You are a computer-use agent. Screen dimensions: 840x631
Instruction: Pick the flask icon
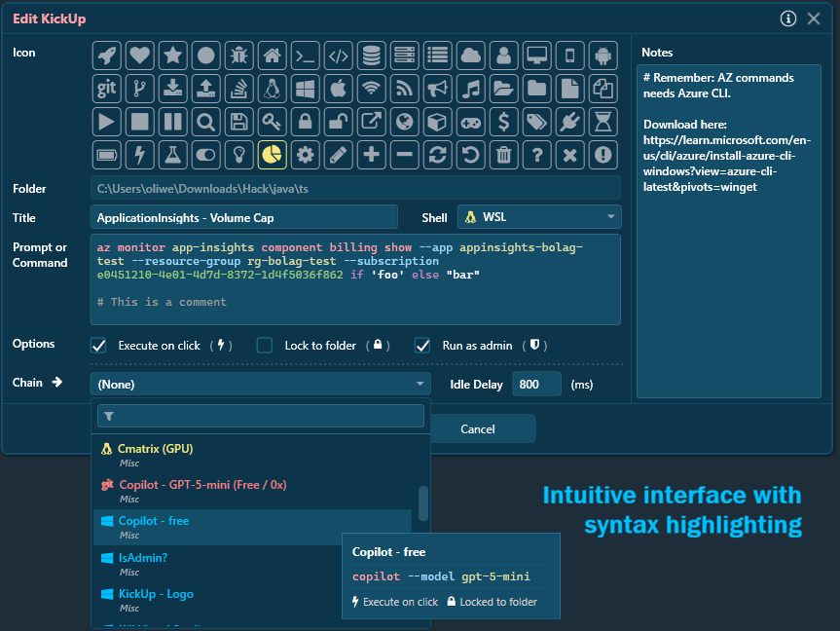[x=173, y=155]
